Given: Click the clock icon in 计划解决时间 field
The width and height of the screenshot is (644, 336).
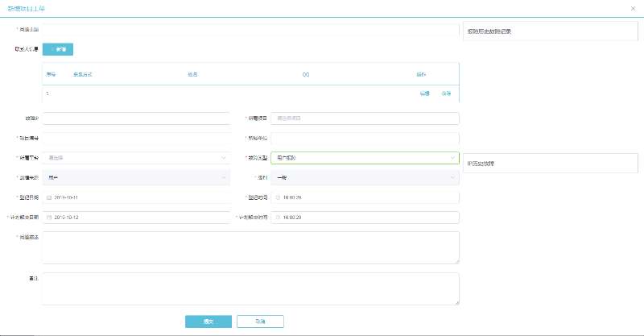Looking at the screenshot, I should [278, 218].
